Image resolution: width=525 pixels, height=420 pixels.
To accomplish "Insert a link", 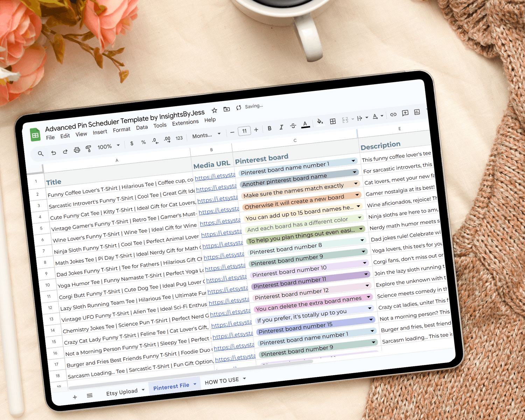I will tap(393, 114).
